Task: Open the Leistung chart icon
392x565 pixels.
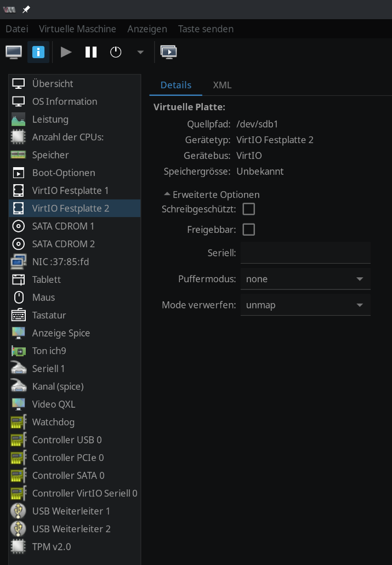Action: pyautogui.click(x=19, y=119)
